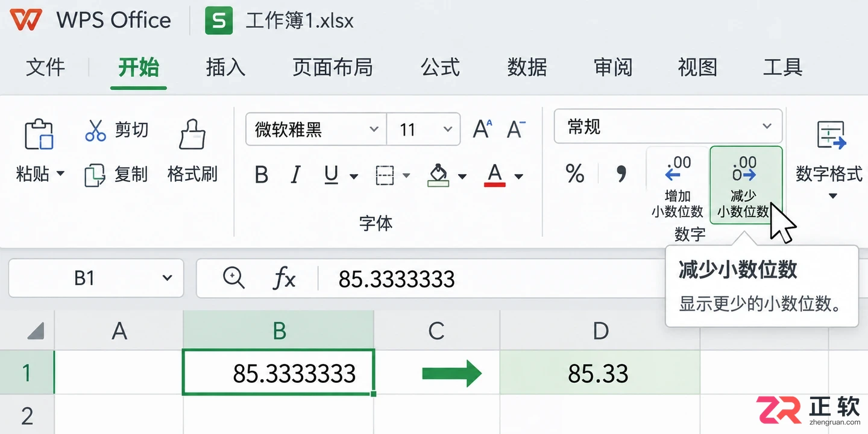Switch to the 审阅 tab
The image size is (868, 434).
click(x=613, y=67)
